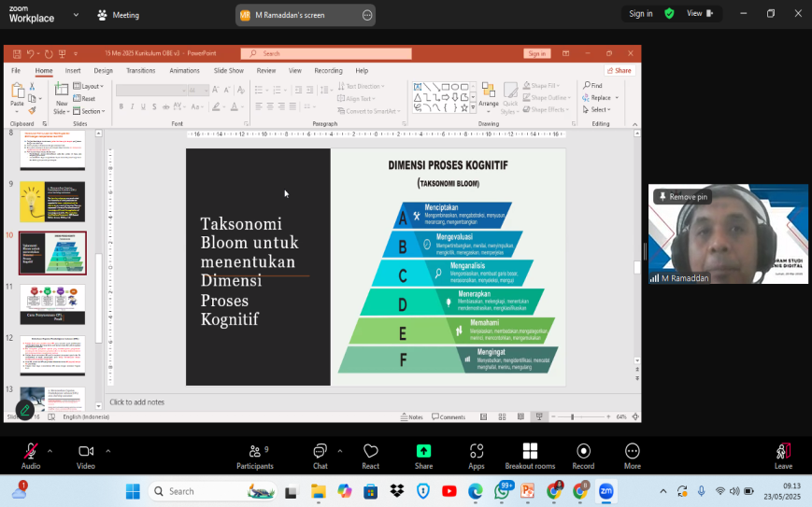Click the green encryption shield icon
Viewport: 812px width, 507px height.
click(x=669, y=14)
